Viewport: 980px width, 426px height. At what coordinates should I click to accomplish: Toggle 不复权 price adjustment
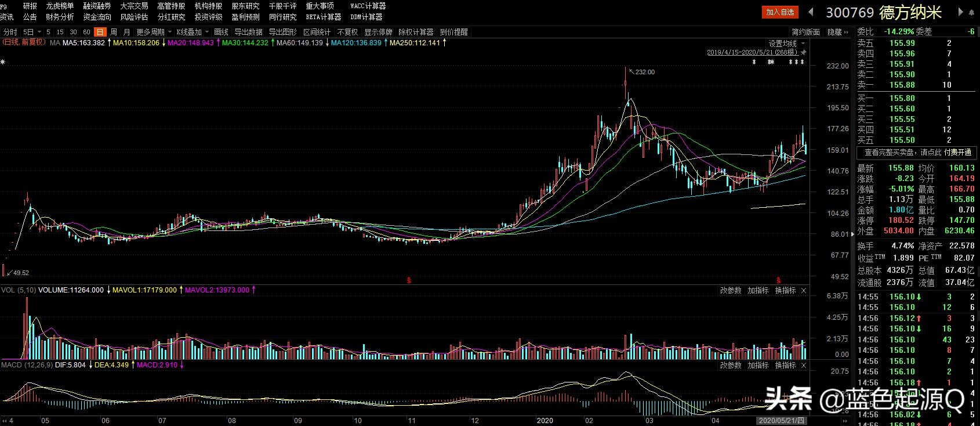[347, 32]
